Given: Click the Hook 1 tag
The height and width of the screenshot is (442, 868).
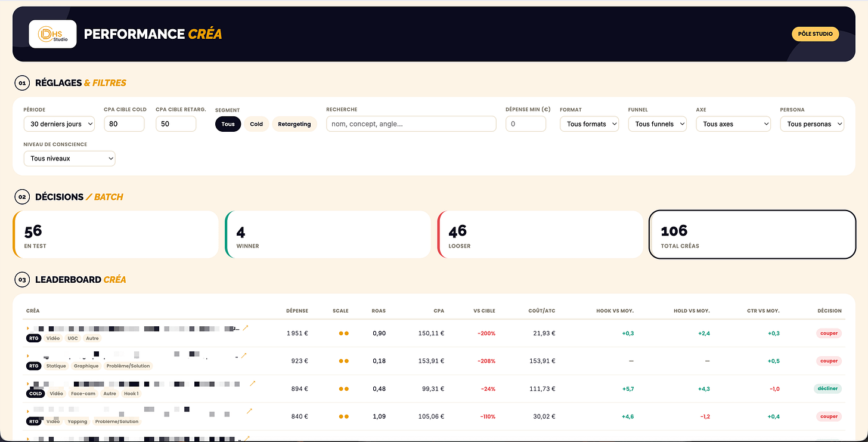Looking at the screenshot, I should (131, 394).
